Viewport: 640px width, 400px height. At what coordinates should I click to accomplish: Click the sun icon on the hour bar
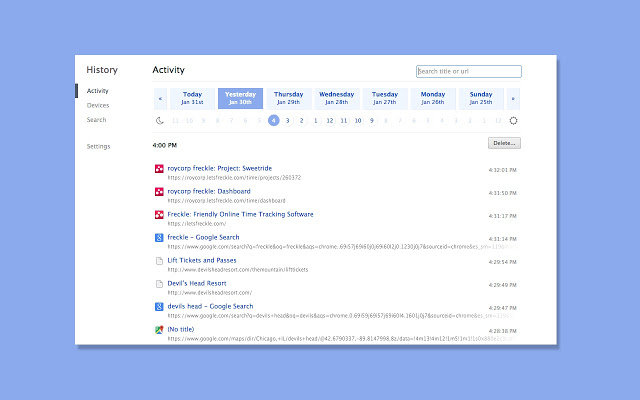coord(513,120)
